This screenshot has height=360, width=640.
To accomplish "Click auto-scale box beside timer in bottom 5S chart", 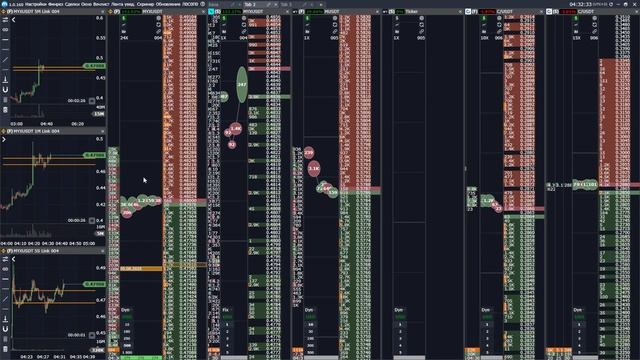I will tap(92, 335).
